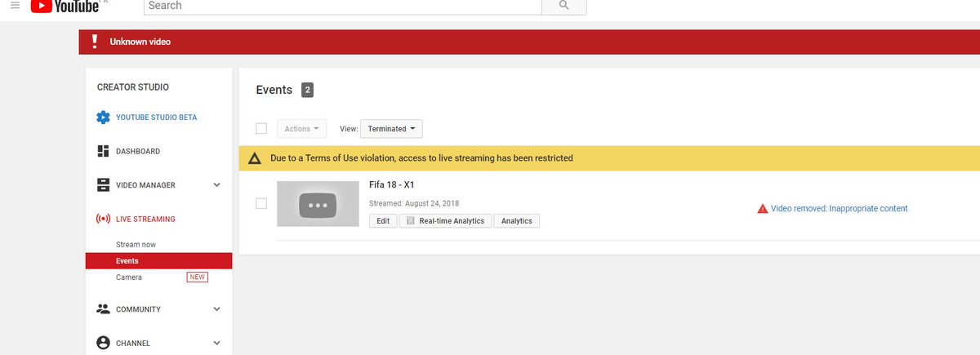The image size is (980, 355).
Task: Open Video removed: Inappropriate content link
Action: (839, 209)
